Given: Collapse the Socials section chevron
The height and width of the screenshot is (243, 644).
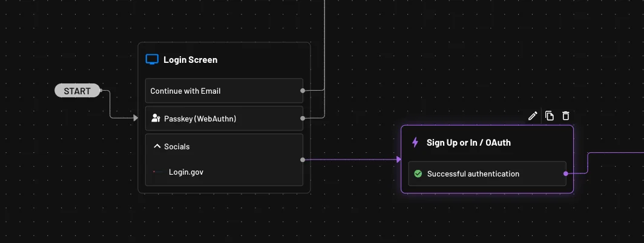Looking at the screenshot, I should 157,146.
